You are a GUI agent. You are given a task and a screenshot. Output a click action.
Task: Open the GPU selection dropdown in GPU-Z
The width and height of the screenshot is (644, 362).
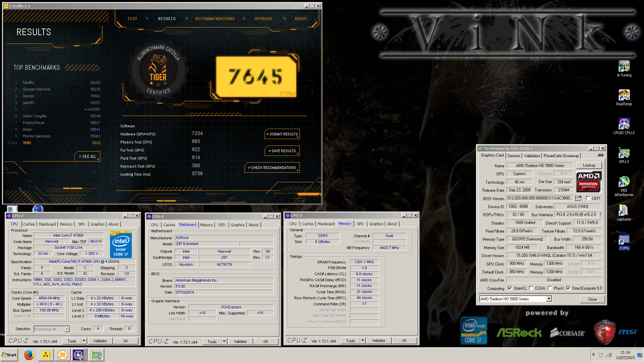click(549, 299)
